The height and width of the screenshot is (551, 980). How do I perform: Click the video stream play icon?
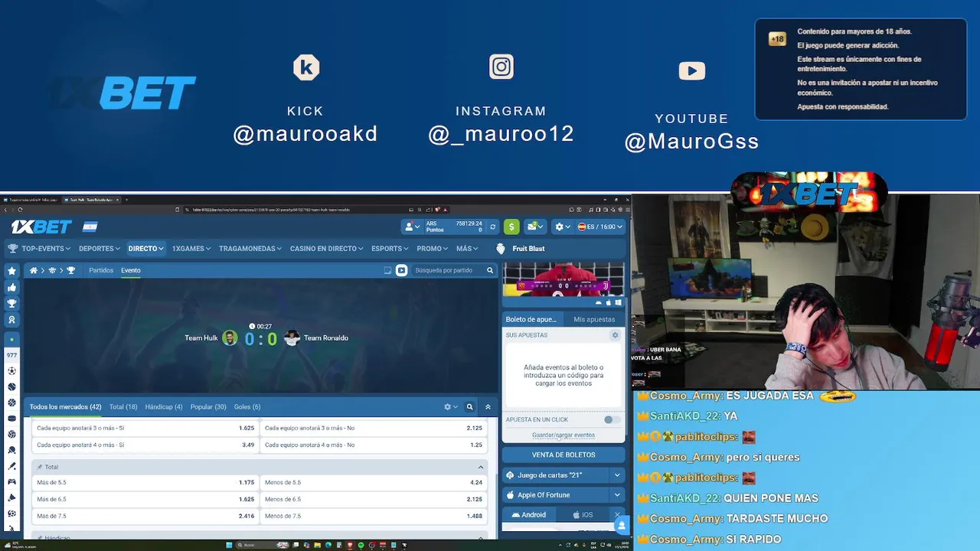[x=401, y=270]
